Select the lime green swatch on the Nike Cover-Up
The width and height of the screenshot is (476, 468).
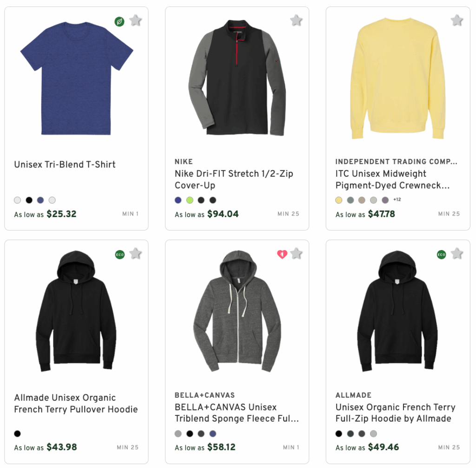tap(190, 200)
